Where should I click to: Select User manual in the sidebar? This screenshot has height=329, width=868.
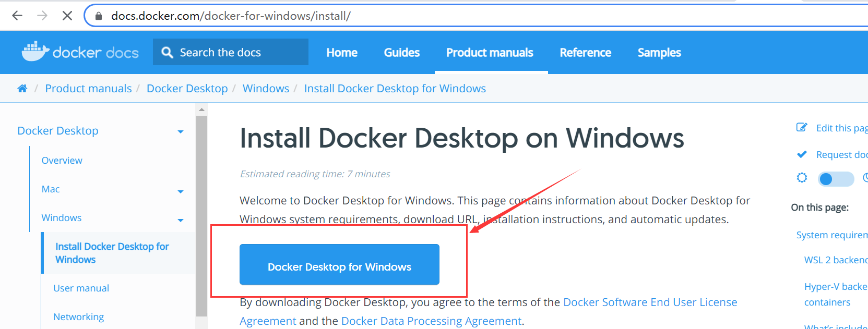pyautogui.click(x=81, y=288)
